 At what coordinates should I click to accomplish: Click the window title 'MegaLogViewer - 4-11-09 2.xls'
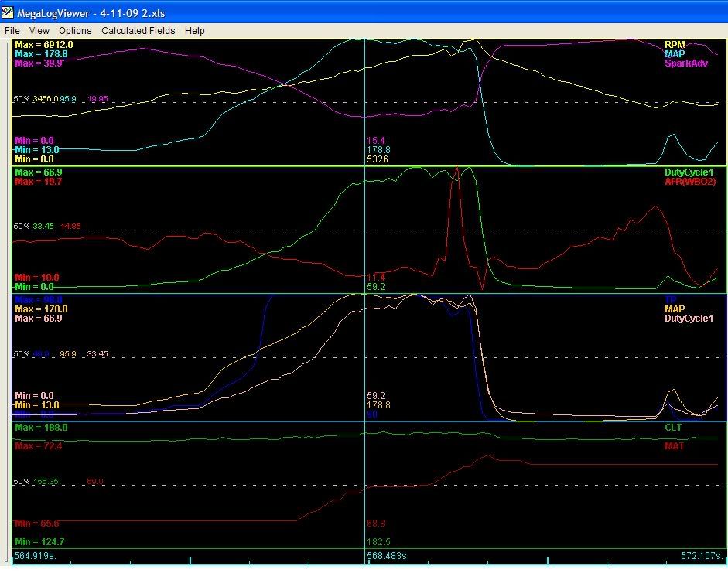[x=91, y=13]
